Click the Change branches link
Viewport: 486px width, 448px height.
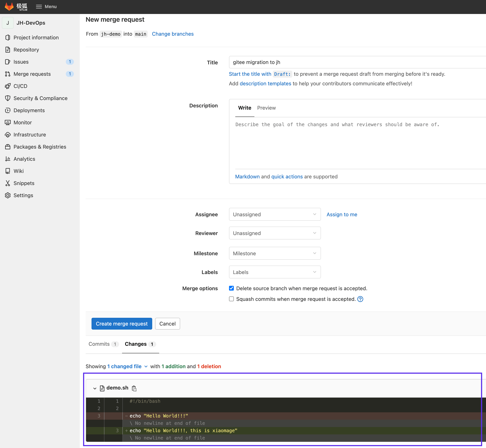[172, 34]
